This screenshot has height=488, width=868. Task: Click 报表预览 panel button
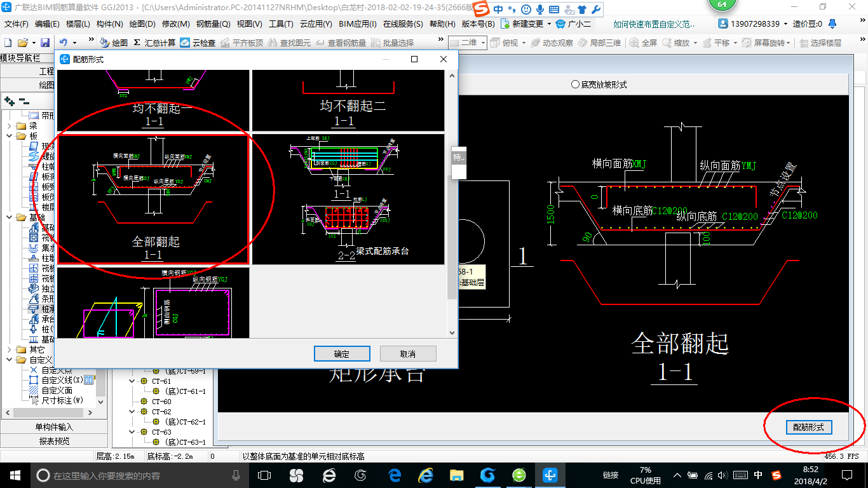53,440
